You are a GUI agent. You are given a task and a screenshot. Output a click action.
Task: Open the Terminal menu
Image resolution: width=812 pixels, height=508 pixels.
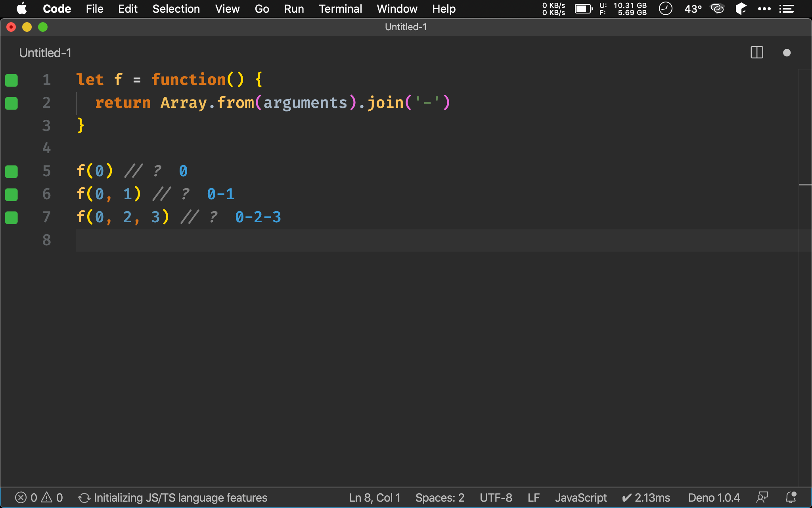(340, 9)
